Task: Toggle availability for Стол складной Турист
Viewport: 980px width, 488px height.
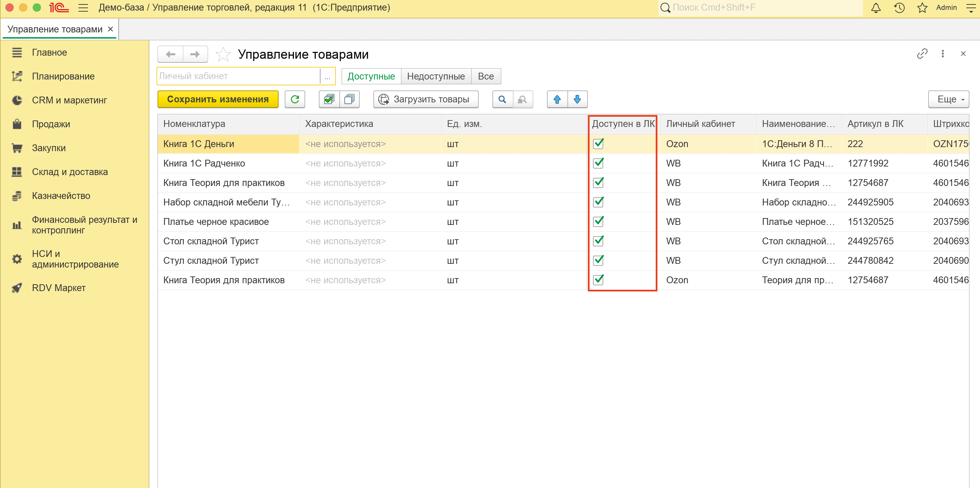Action: click(x=598, y=241)
